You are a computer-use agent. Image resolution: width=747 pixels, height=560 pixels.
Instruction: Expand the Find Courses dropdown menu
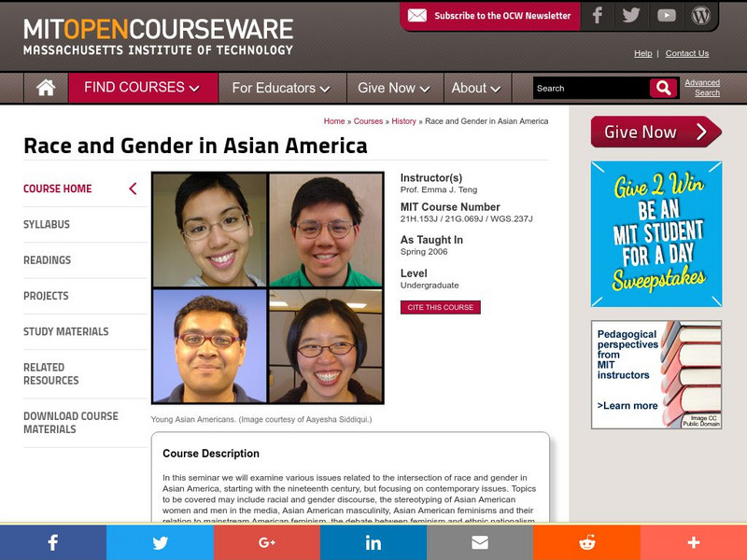(143, 88)
